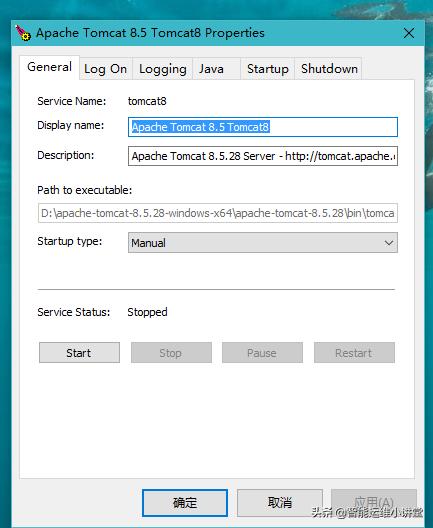Click into the Description input field
Image resolution: width=433 pixels, height=528 pixels.
[x=263, y=156]
